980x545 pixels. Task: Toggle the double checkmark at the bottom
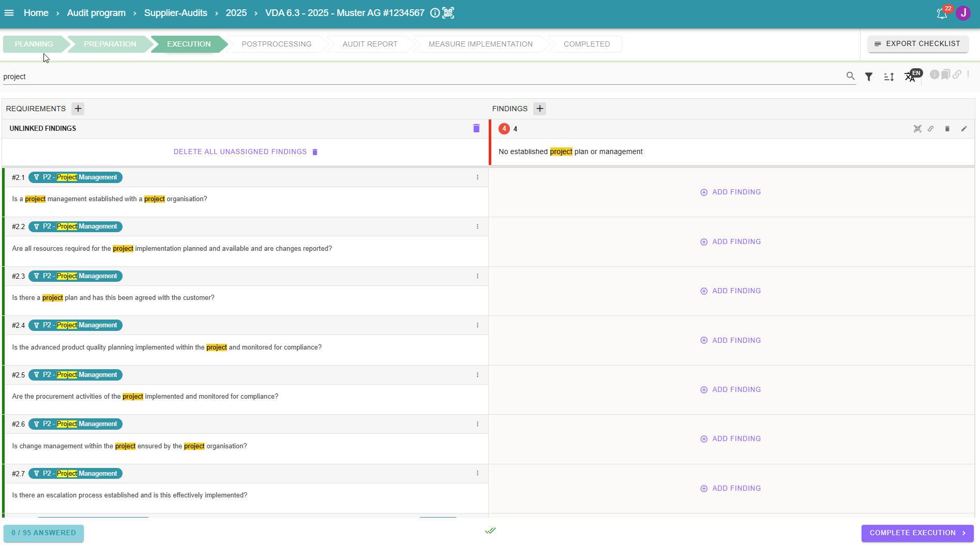tap(490, 531)
